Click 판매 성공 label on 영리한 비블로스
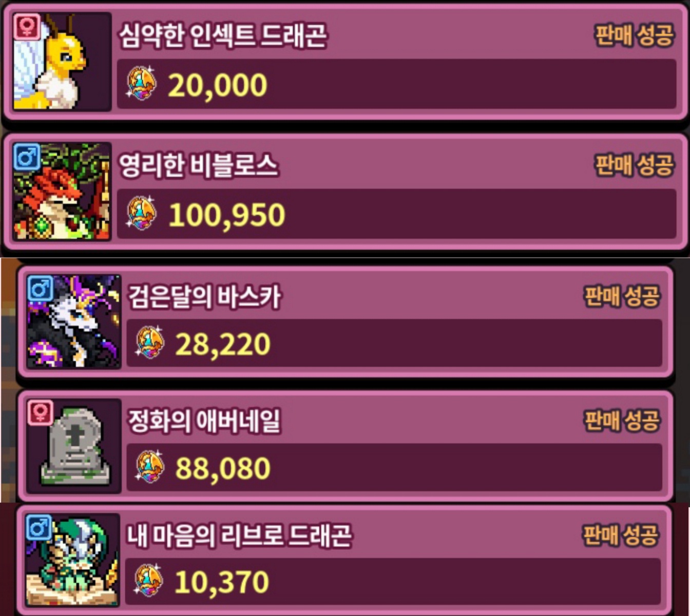This screenshot has height=616, width=690. 634,165
